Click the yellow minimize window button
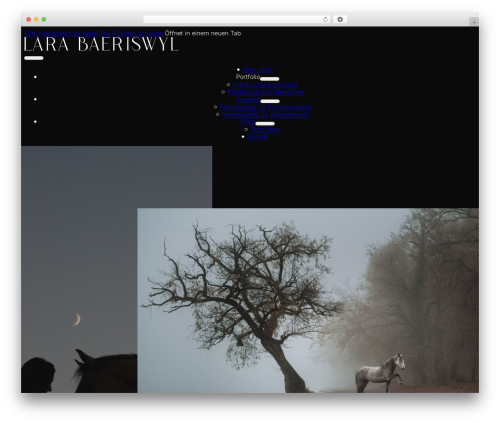Viewport: 500px width, 423px height. (36, 19)
